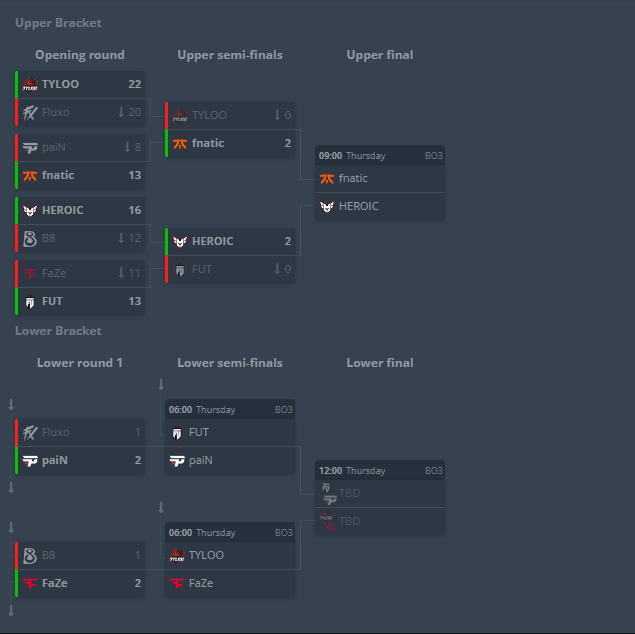Open the FUT vs paiN 06:00 match header
Screen dimensions: 635x634
point(229,410)
